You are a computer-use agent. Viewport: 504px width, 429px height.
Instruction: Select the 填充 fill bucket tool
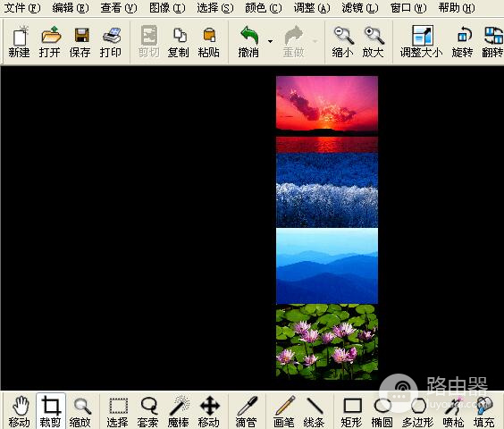click(483, 411)
